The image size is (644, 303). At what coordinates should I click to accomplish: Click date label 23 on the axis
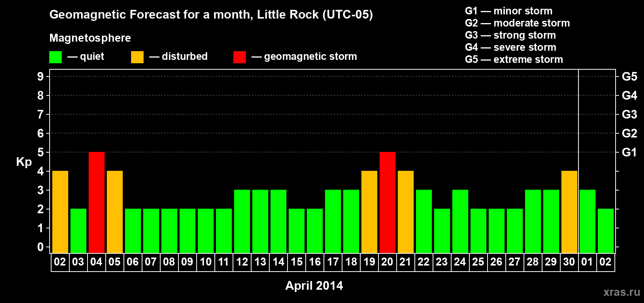click(x=442, y=262)
